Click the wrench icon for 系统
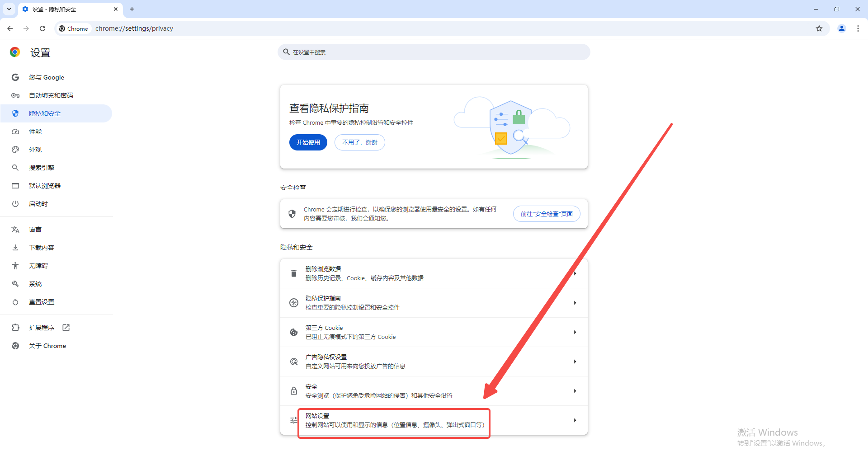This screenshot has height=470, width=868. point(15,284)
